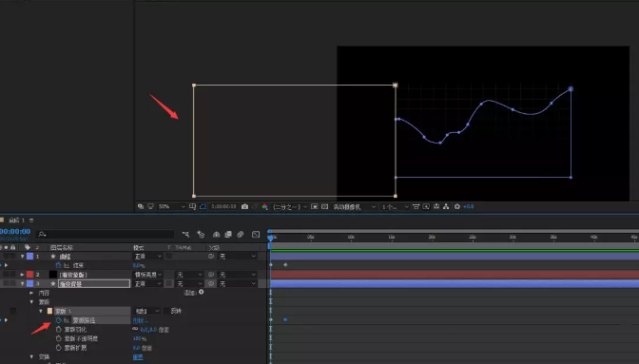Open layer 2 模板亮度 mode dropdown
The image size is (639, 364).
tap(148, 275)
